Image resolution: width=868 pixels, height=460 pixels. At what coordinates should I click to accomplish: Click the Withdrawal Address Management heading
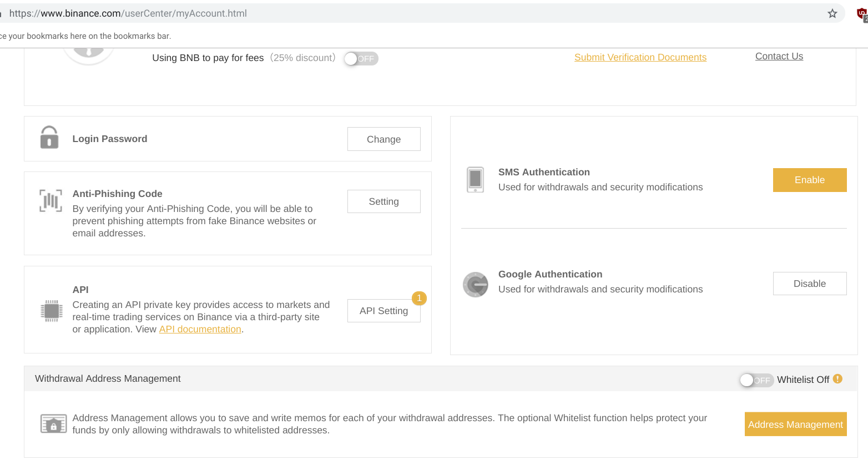point(108,378)
